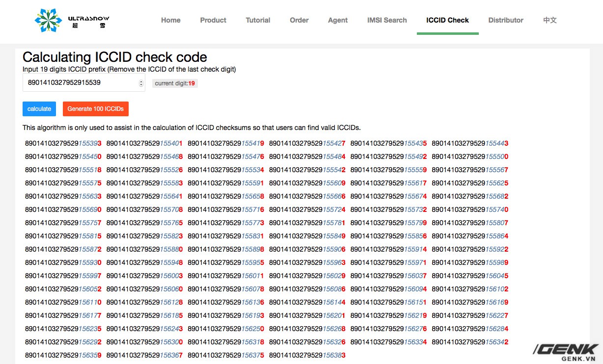603x364 pixels.
Task: Select generated ICCID ending in 155740
Action: [470, 210]
